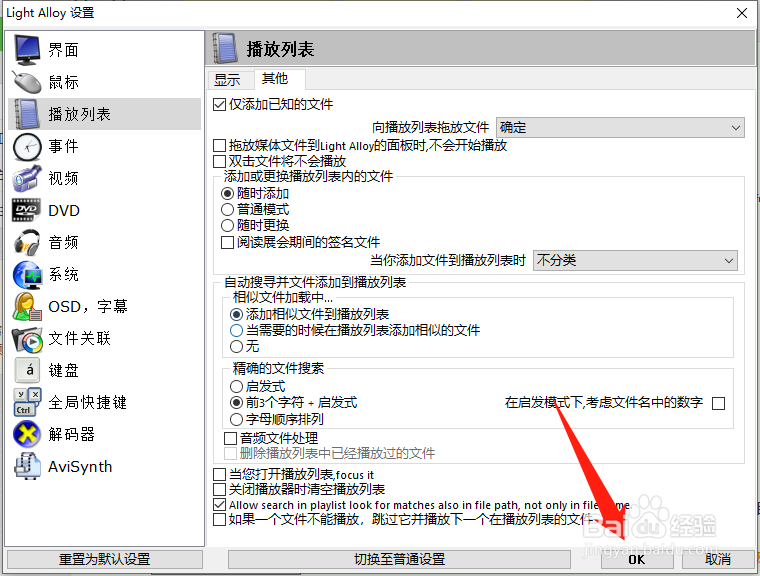Check 如果一个文件不能播放，跳过它 option

[x=220, y=520]
